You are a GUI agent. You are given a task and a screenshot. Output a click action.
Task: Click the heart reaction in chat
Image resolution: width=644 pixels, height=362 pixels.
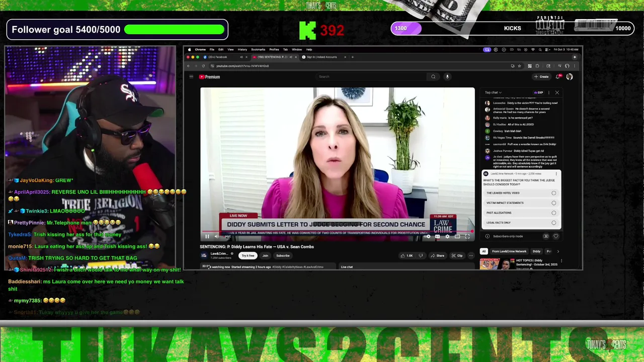pyautogui.click(x=556, y=236)
